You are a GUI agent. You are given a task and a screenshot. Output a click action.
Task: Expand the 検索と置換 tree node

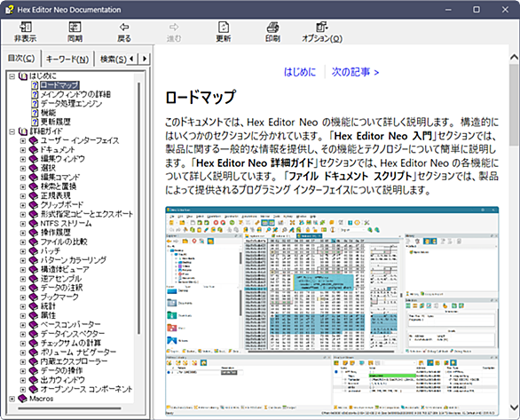23,186
